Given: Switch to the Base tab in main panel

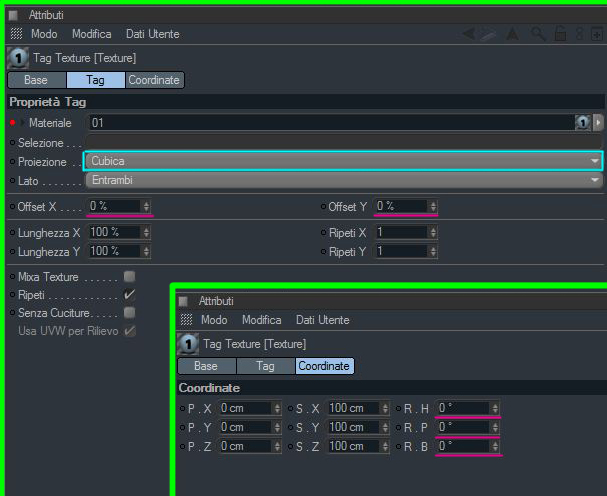Looking at the screenshot, I should click(x=37, y=80).
